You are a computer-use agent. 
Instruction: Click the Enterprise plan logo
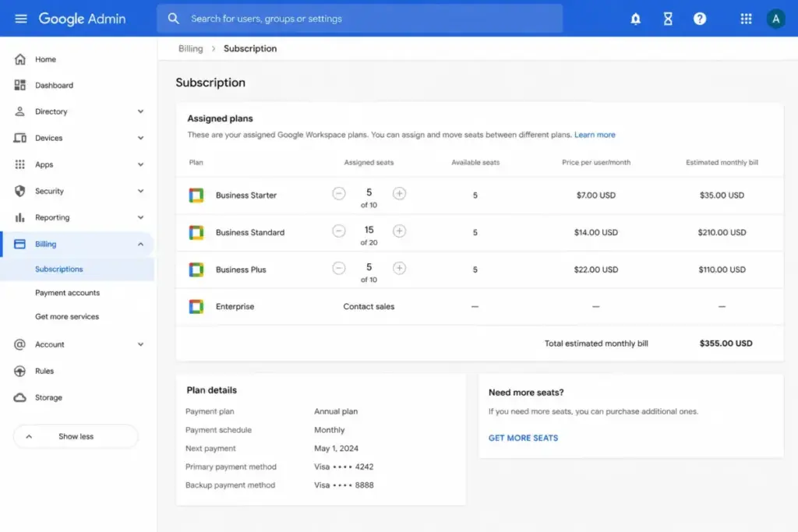pyautogui.click(x=196, y=307)
